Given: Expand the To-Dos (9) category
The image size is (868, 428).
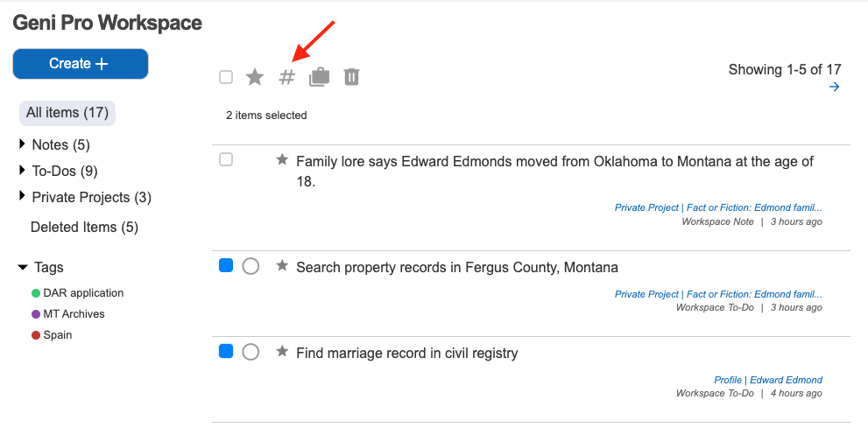Looking at the screenshot, I should [x=22, y=171].
